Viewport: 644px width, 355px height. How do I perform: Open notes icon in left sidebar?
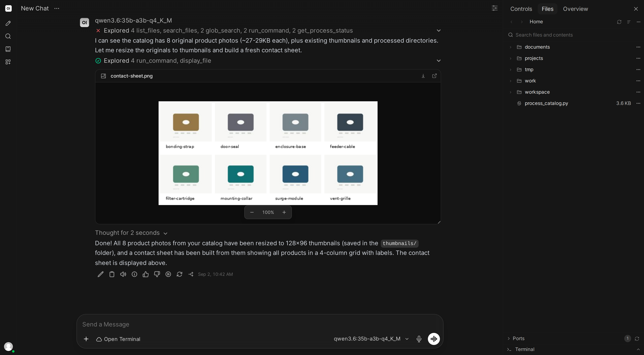point(8,49)
